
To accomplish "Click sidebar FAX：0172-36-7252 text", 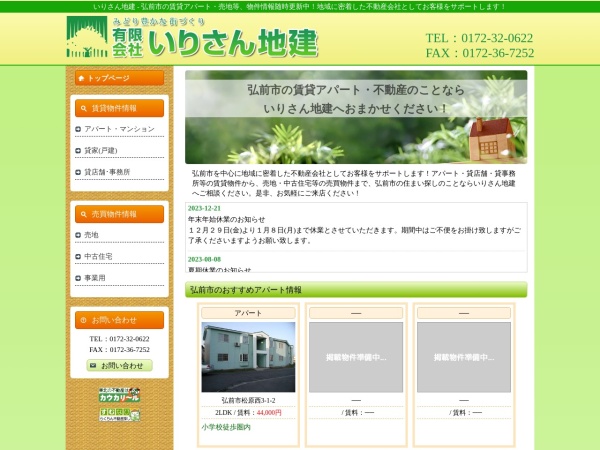I will click(x=119, y=349).
